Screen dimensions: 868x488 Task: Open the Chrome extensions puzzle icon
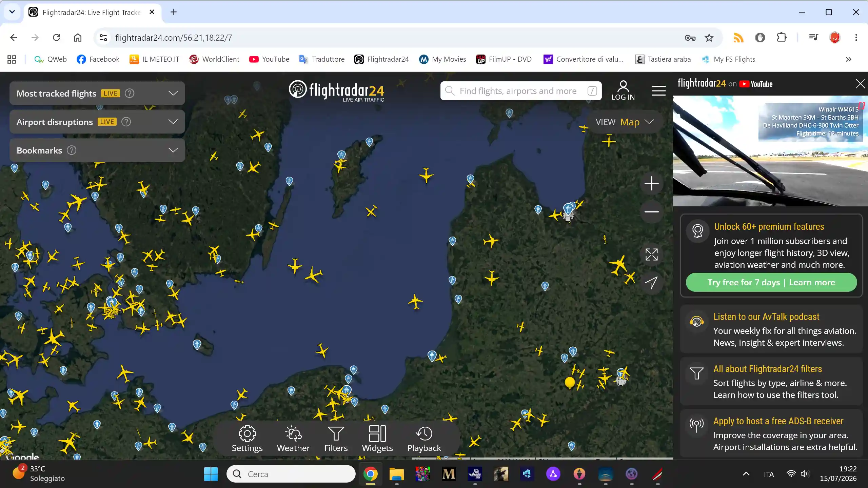(x=782, y=38)
